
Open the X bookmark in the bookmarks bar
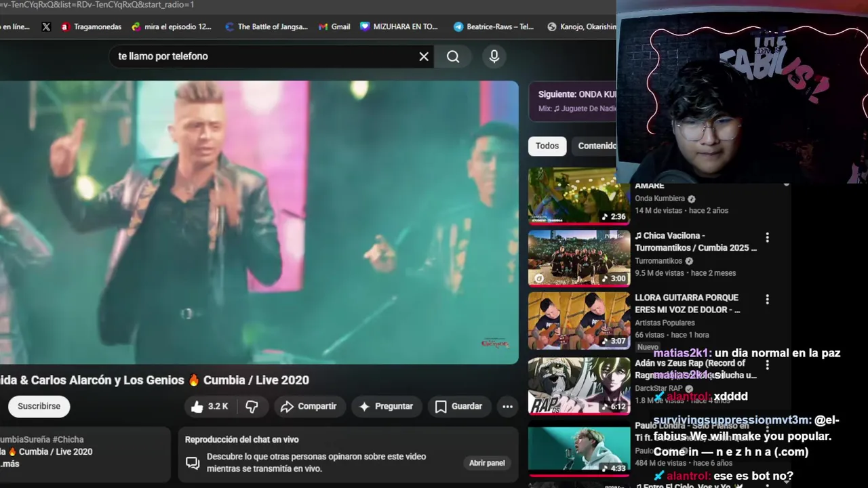[x=46, y=27]
